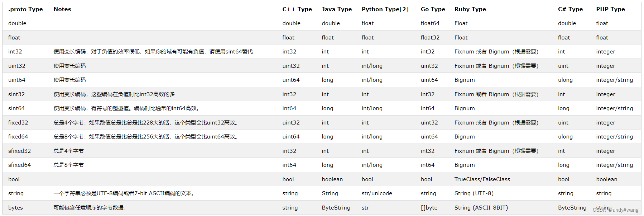Select "double" in the Java Type column
The height and width of the screenshot is (216, 644).
point(331,23)
